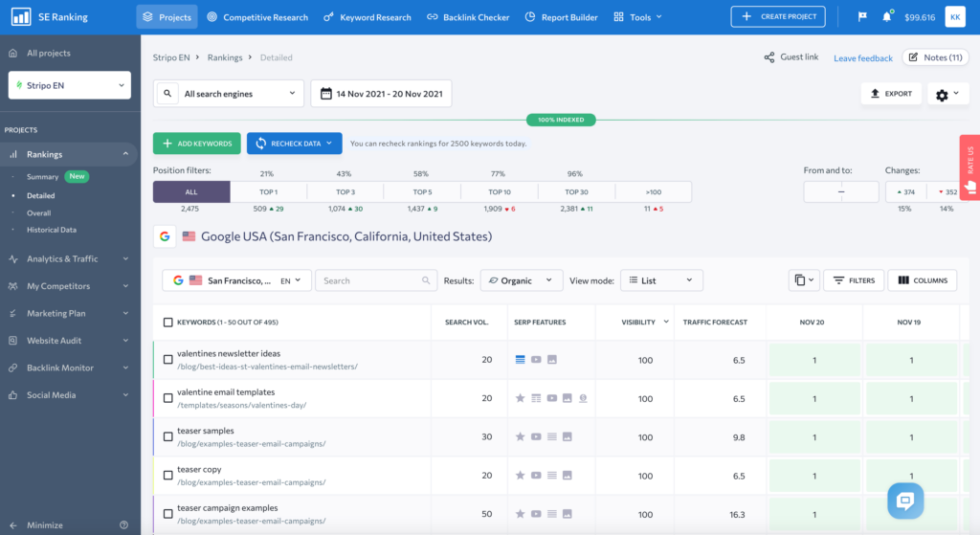This screenshot has width=980, height=535.
Task: Sort by the Visibility column header
Action: [x=638, y=323]
